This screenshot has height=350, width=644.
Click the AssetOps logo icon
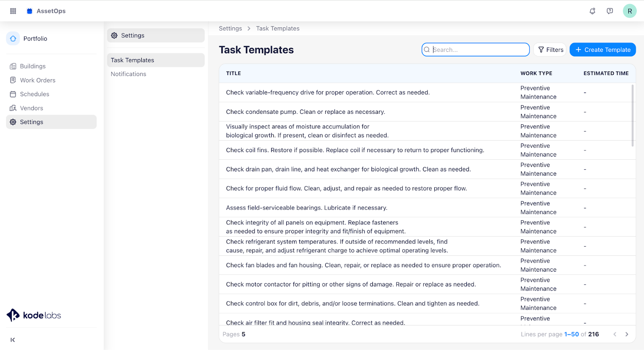(29, 11)
